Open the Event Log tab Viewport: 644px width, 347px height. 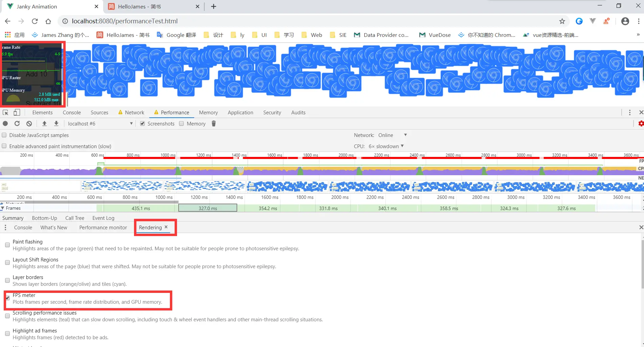(x=103, y=218)
